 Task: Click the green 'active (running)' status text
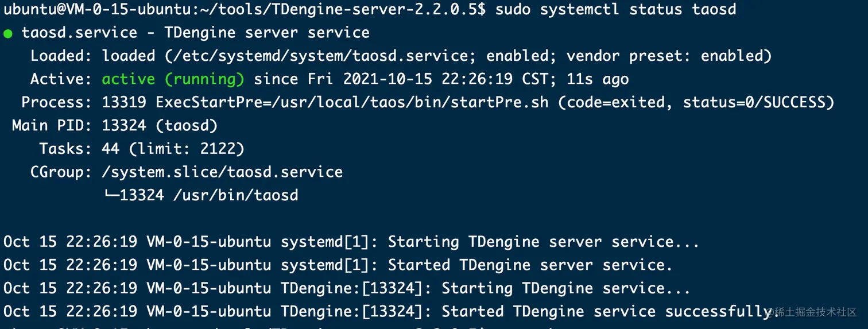pyautogui.click(x=173, y=79)
